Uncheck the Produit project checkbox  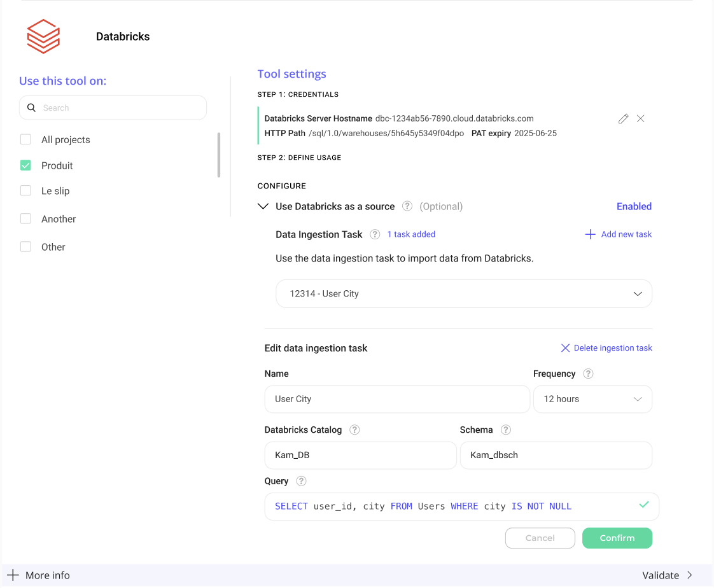click(x=25, y=165)
